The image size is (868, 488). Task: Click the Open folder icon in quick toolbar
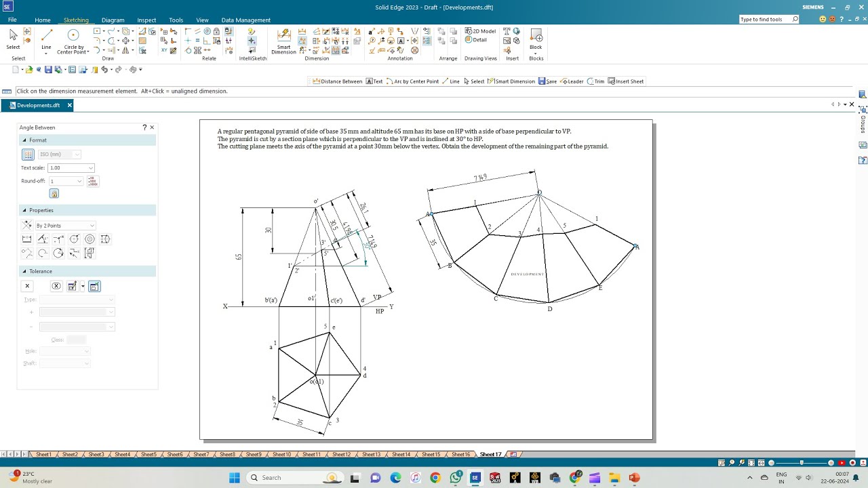[x=29, y=70]
